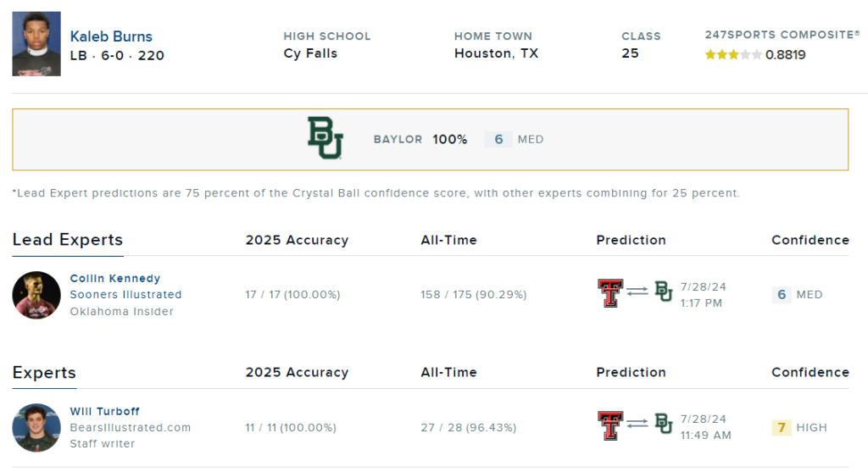The width and height of the screenshot is (868, 472).
Task: Click confidence badge 6 in Baylor banner
Action: click(498, 140)
